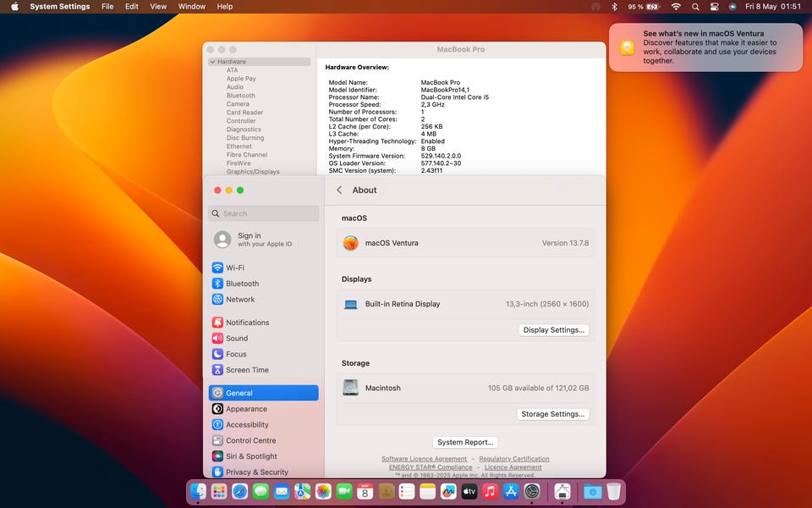Open the Software Licence Agreement link

(424, 459)
